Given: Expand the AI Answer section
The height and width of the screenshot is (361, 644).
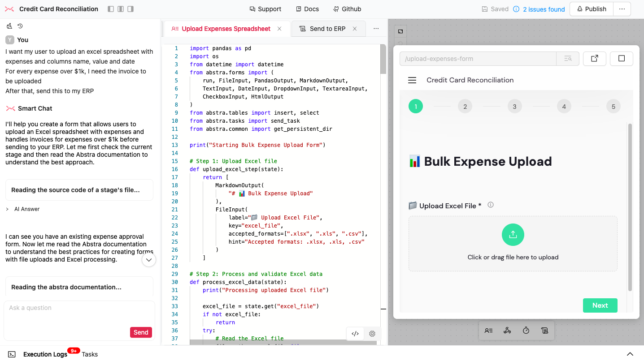Looking at the screenshot, I should coord(7,209).
